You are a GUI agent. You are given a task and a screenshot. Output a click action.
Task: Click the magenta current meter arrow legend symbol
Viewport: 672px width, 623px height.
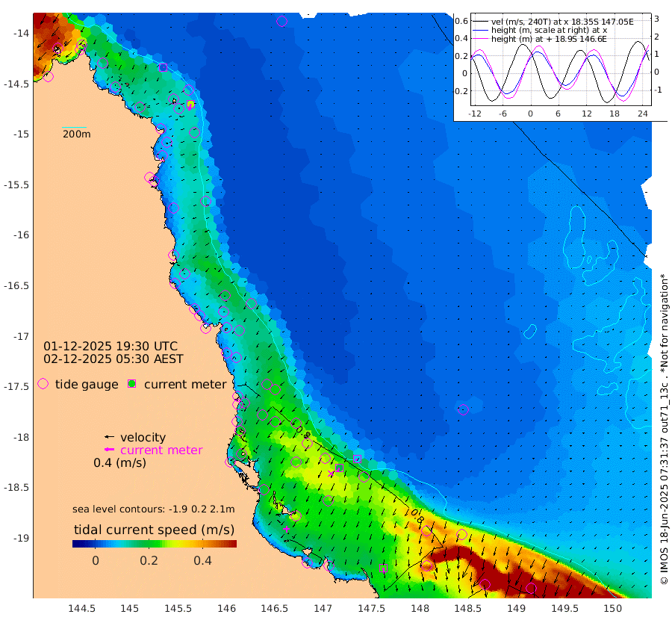[109, 450]
